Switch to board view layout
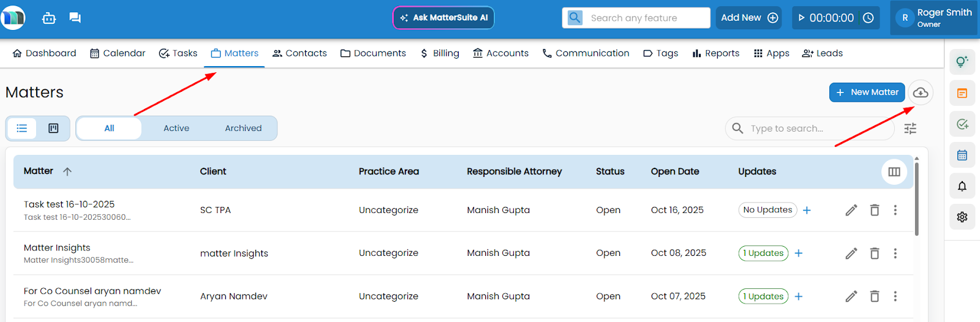The height and width of the screenshot is (322, 980). coord(53,129)
